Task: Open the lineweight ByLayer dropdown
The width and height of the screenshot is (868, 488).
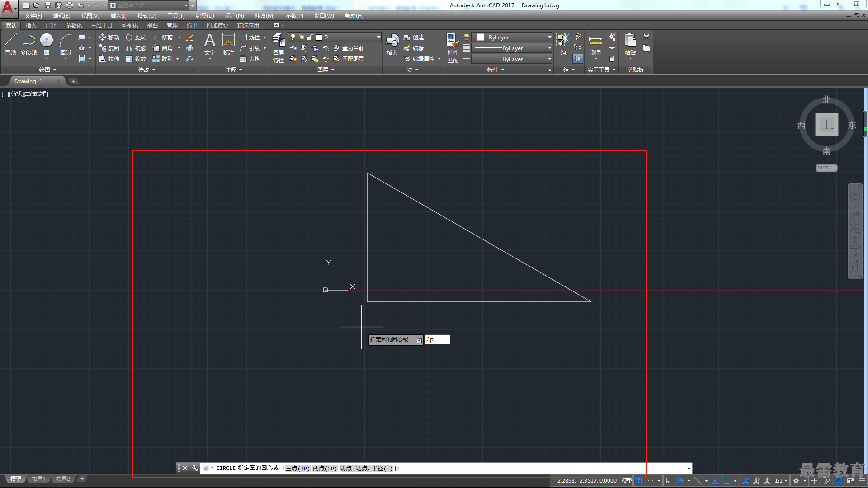Action: tap(512, 48)
